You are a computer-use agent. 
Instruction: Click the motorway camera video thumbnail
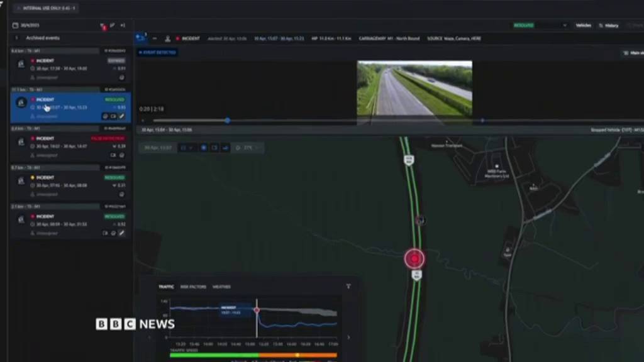[x=414, y=88]
